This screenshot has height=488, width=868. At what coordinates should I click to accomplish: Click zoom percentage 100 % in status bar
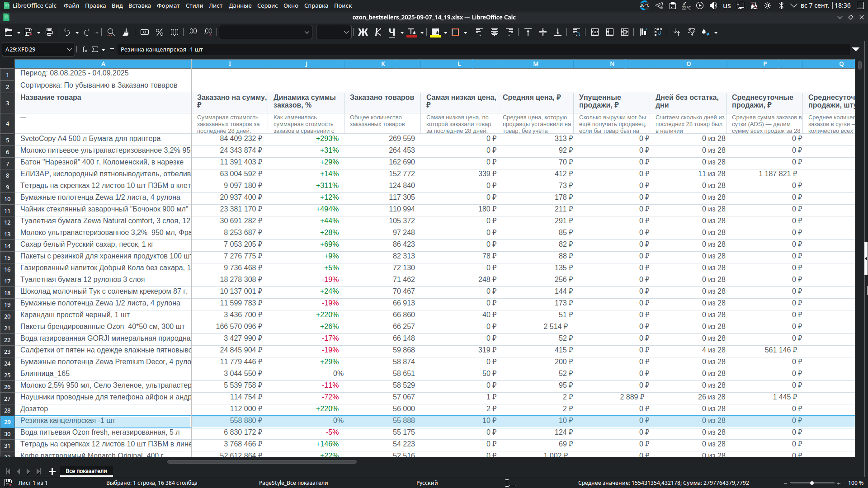coord(856,483)
